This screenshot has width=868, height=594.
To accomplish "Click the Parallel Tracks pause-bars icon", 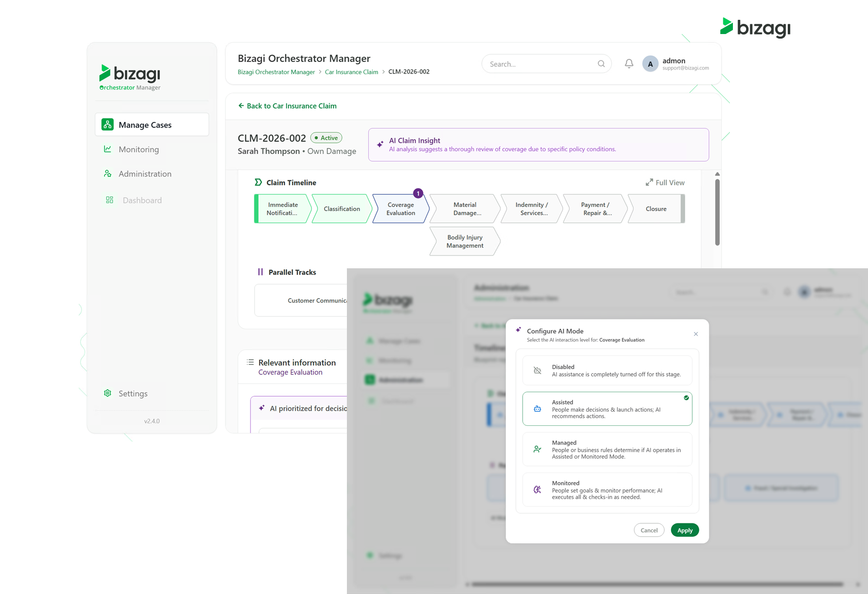I will [261, 272].
